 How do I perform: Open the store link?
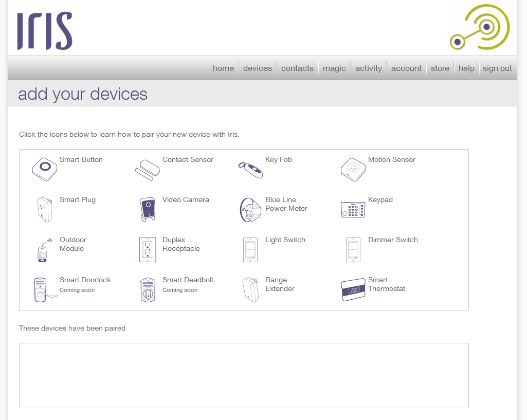tap(440, 68)
